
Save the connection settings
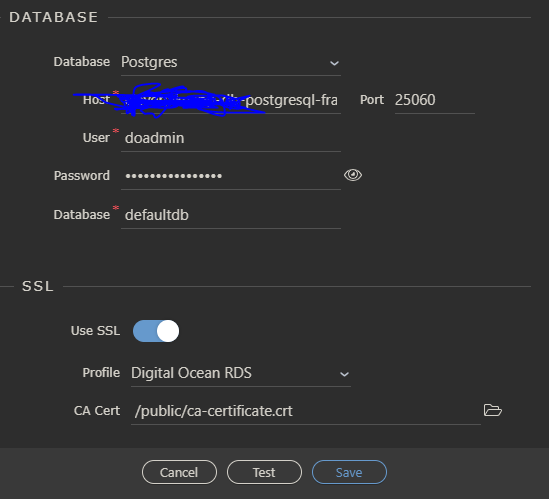(349, 472)
